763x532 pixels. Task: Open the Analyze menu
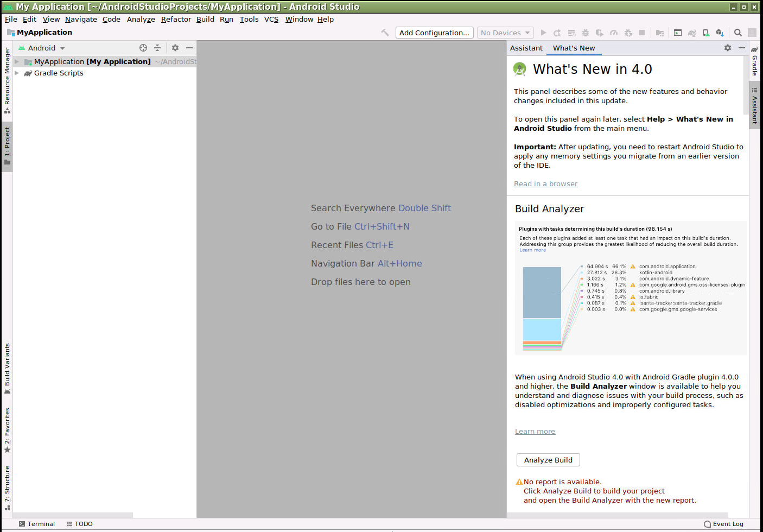point(141,19)
